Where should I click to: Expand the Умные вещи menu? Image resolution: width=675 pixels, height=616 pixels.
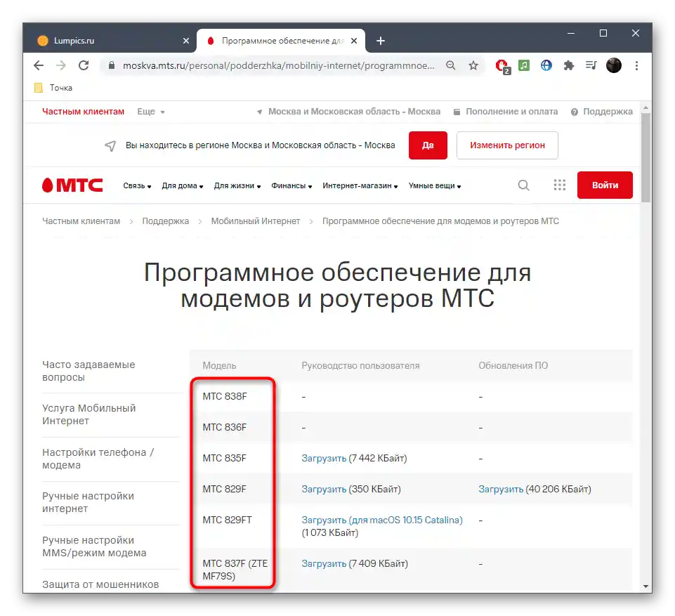tap(435, 185)
